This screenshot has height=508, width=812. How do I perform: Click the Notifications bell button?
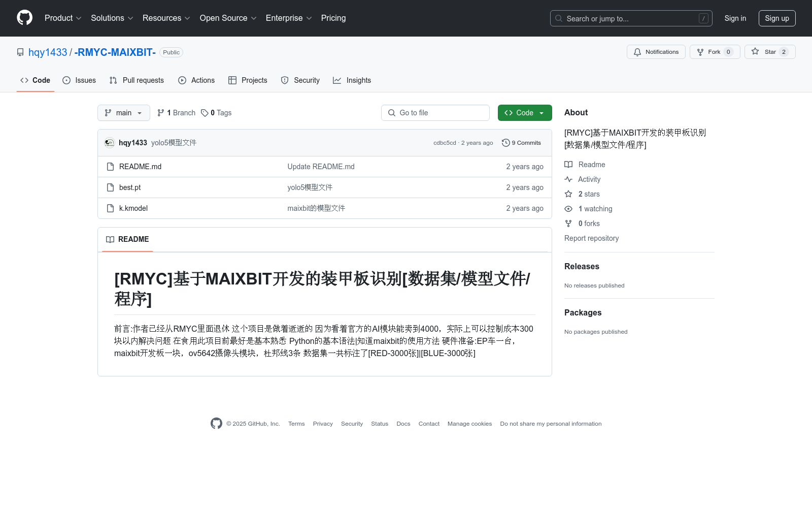pos(656,52)
